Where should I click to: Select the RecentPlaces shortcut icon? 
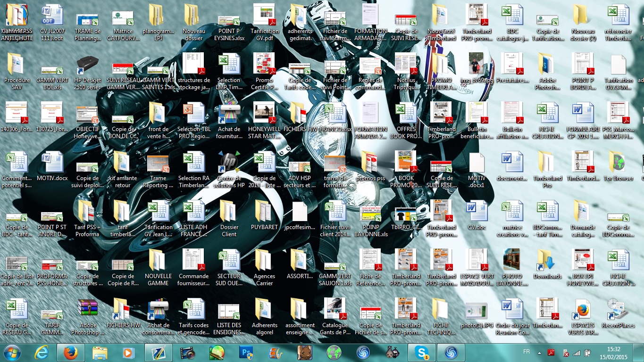coord(618,309)
